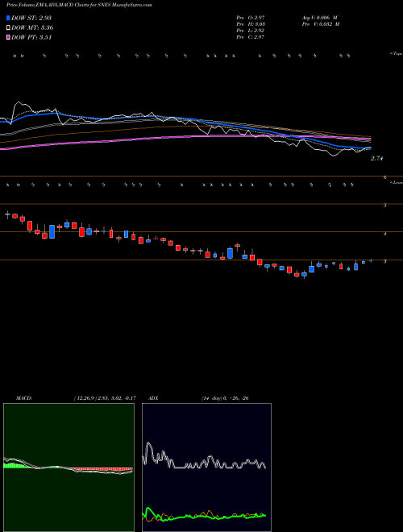Viewport: 403px width, 532px height.
Task: Click the 'Pre O: 2.97' open value
Action: pyautogui.click(x=251, y=18)
